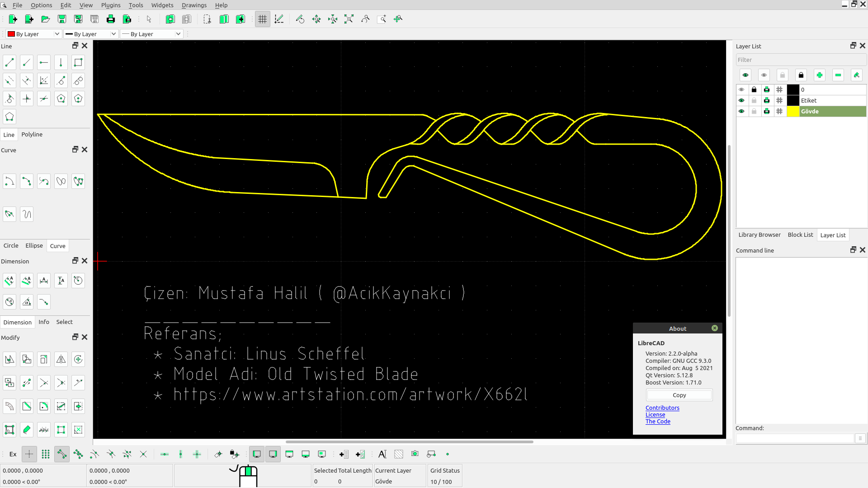Select the Vertical line tool
This screenshot has width=868, height=488.
(61, 62)
